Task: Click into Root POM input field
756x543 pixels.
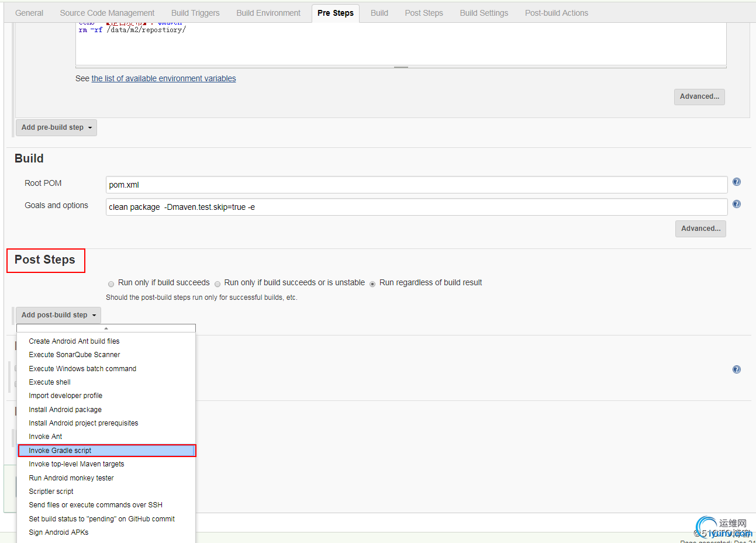Action: 417,185
